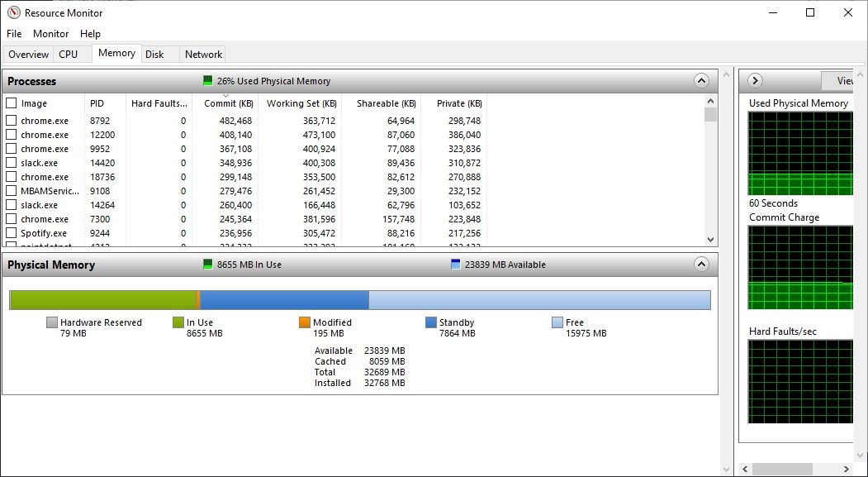This screenshot has width=868, height=477.
Task: Click the circular arrow atop the graphs sidebar
Action: (x=754, y=80)
